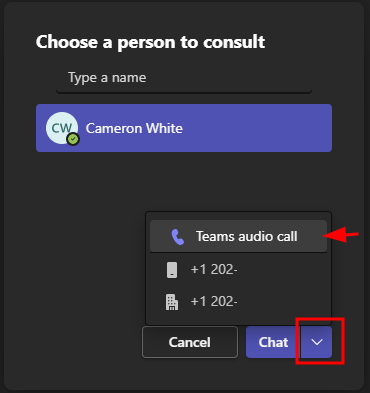Click the Type a name search field
The height and width of the screenshot is (393, 370).
pos(184,78)
